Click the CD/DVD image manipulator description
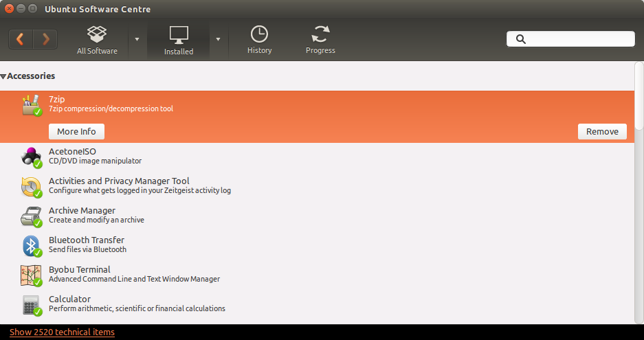 tap(96, 161)
